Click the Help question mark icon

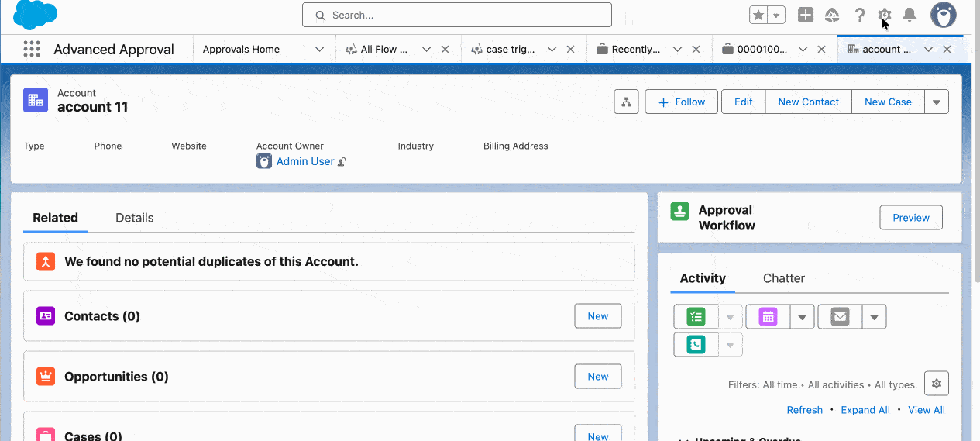pyautogui.click(x=859, y=15)
